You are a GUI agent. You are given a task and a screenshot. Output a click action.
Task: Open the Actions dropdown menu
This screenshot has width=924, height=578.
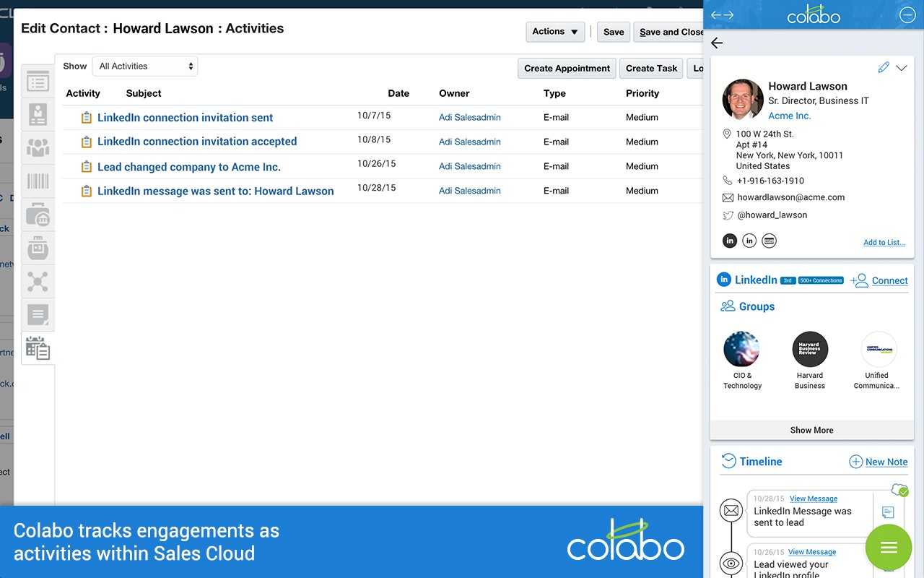pos(555,32)
